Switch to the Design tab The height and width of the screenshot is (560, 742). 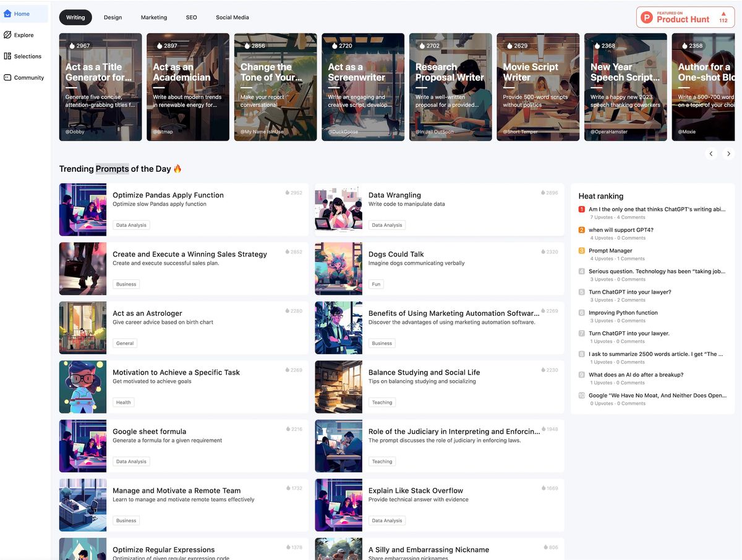[x=113, y=17]
